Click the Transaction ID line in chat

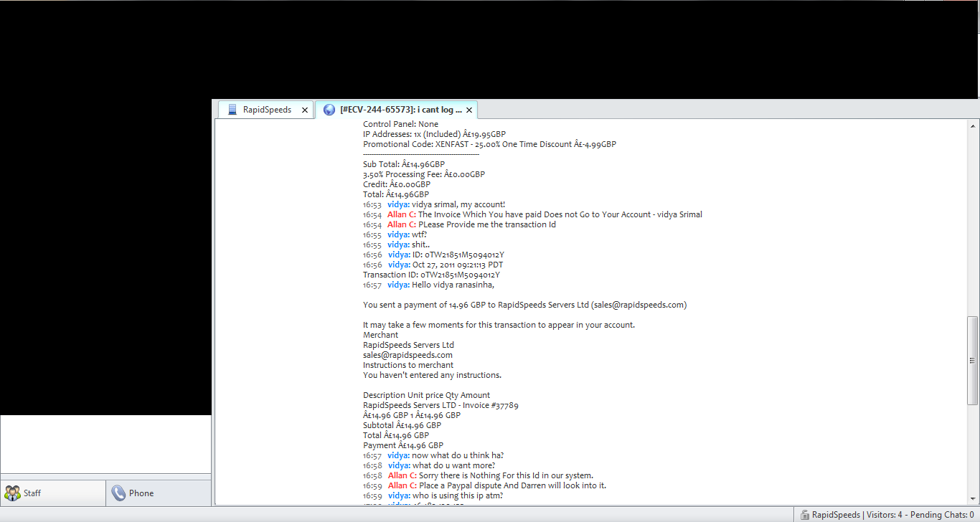click(x=431, y=275)
